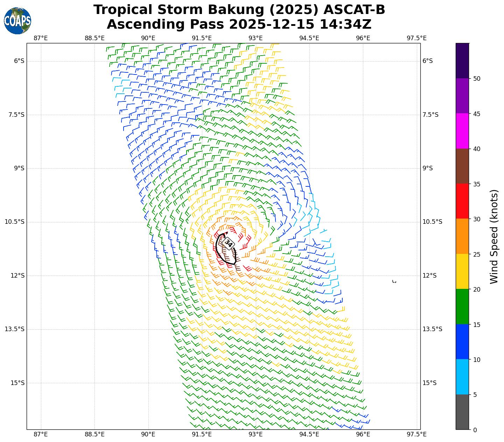504x442 pixels.
Task: Pick the yellow 20-25 knot colorbar band
Action: [x=462, y=271]
